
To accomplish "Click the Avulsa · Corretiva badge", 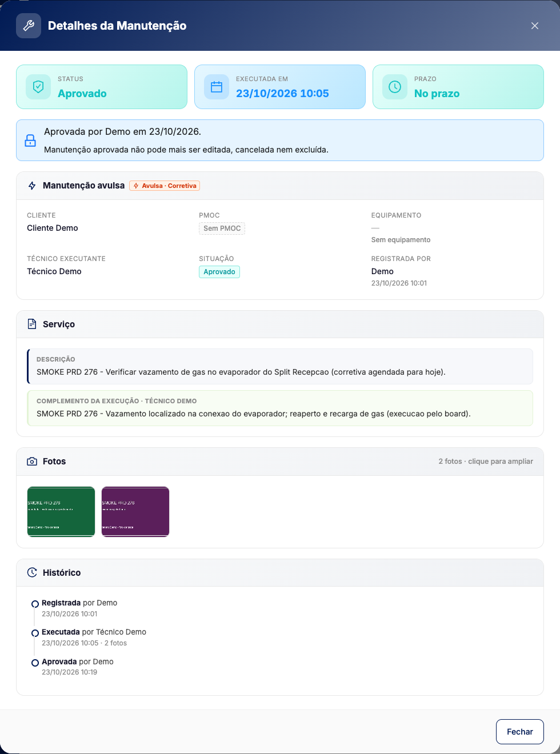I will coord(165,186).
